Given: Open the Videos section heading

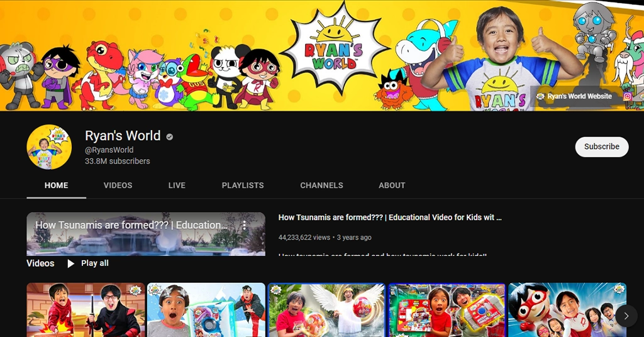Looking at the screenshot, I should pos(40,263).
